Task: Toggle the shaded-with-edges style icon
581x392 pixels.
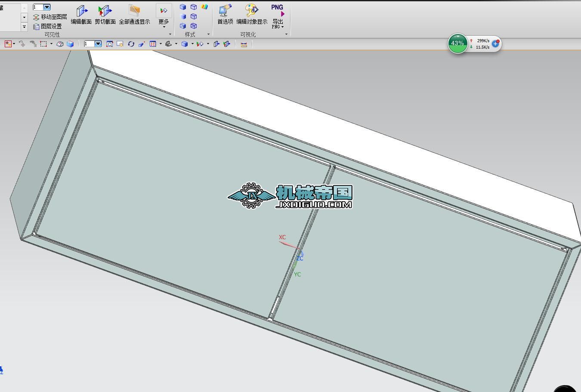Action: [183, 7]
